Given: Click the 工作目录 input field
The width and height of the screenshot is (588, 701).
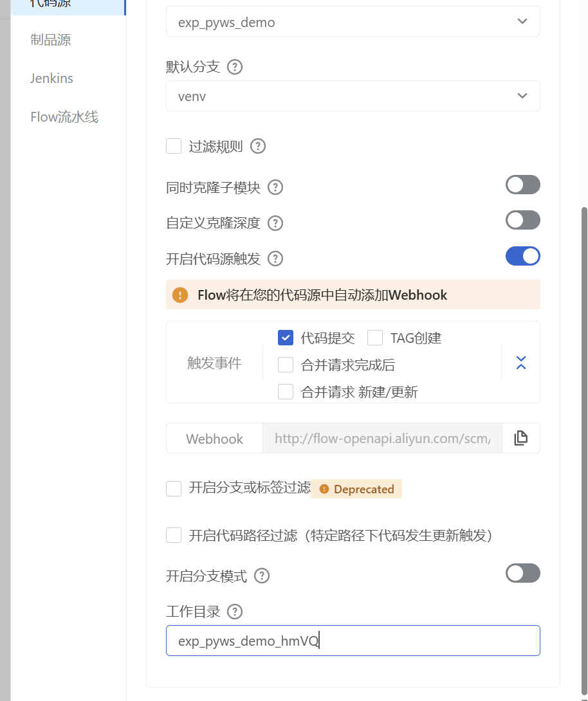Looking at the screenshot, I should pyautogui.click(x=353, y=641).
